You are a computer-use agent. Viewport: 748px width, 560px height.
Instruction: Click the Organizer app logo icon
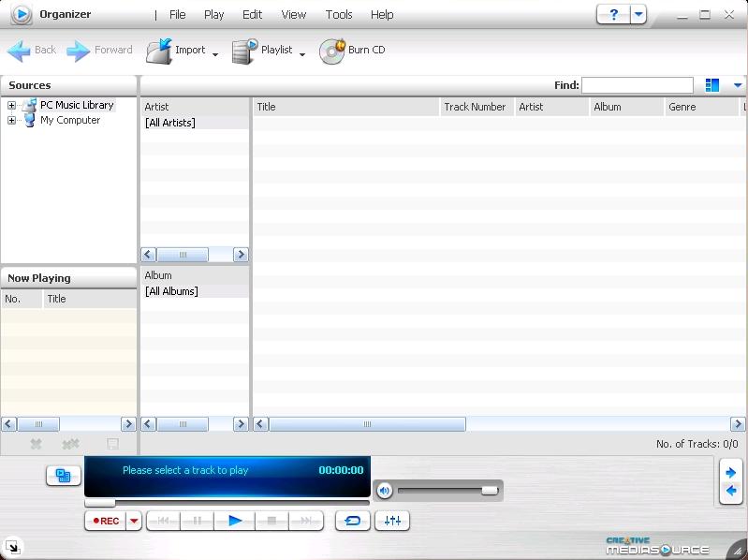[x=22, y=14]
